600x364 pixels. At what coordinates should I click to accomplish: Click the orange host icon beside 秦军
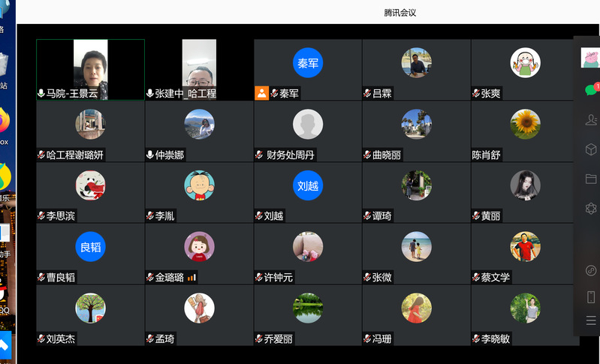pos(261,93)
